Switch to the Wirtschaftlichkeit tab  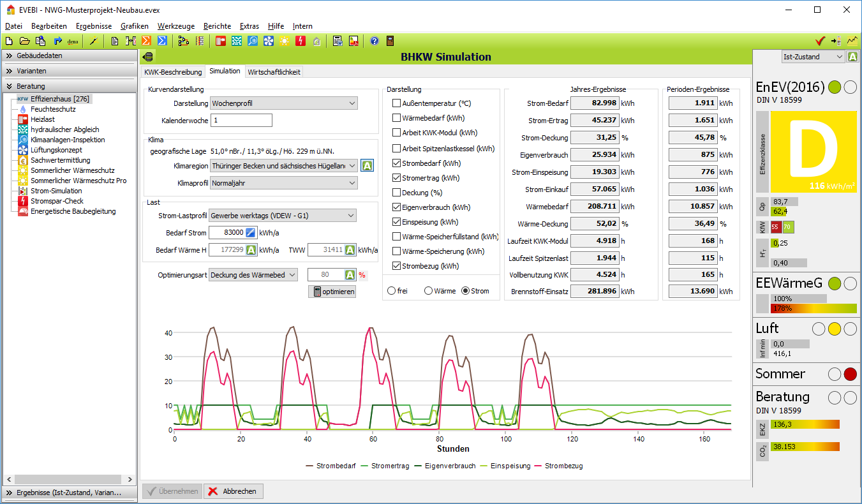pyautogui.click(x=274, y=72)
